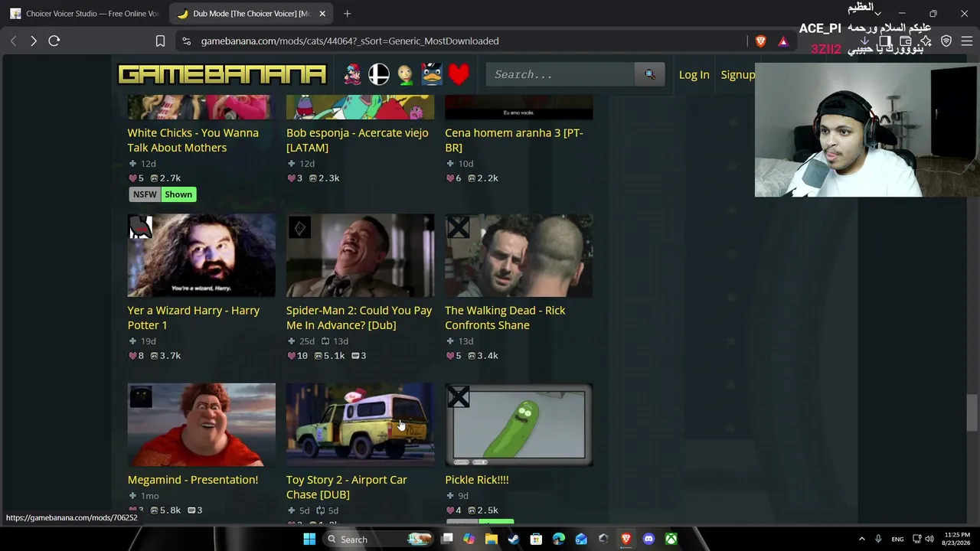Open Megamind - Presentation! mod link
This screenshot has width=980, height=551.
pyautogui.click(x=193, y=480)
